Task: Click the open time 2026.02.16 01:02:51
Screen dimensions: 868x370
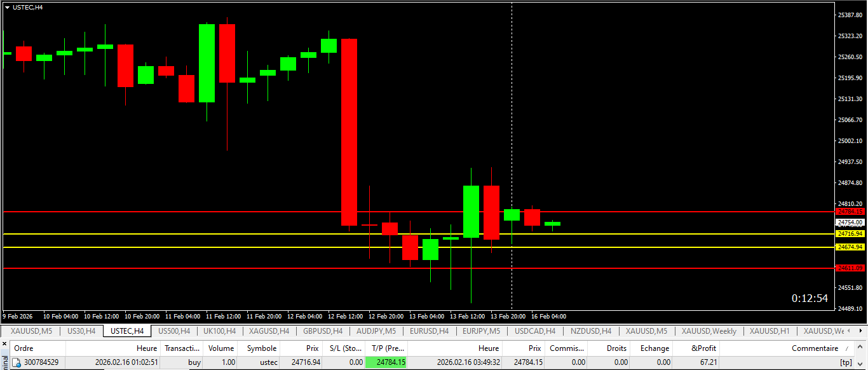Action: (126, 362)
